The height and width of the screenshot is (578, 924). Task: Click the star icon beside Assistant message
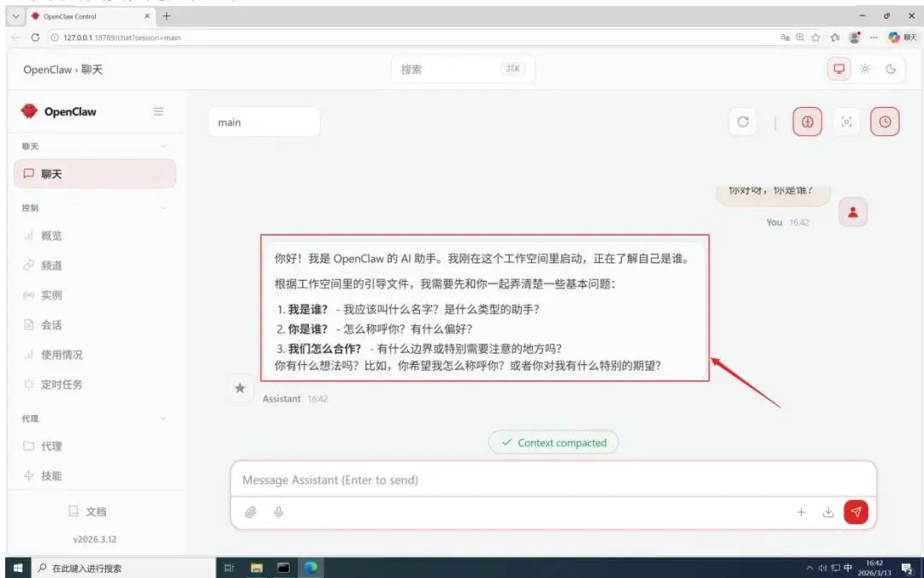coord(240,388)
